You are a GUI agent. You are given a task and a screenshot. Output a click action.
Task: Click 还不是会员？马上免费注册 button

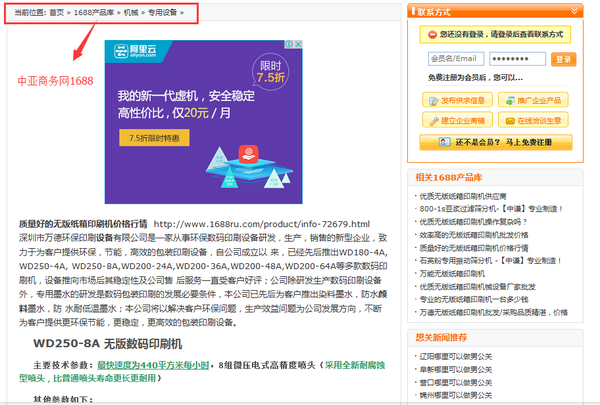496,142
